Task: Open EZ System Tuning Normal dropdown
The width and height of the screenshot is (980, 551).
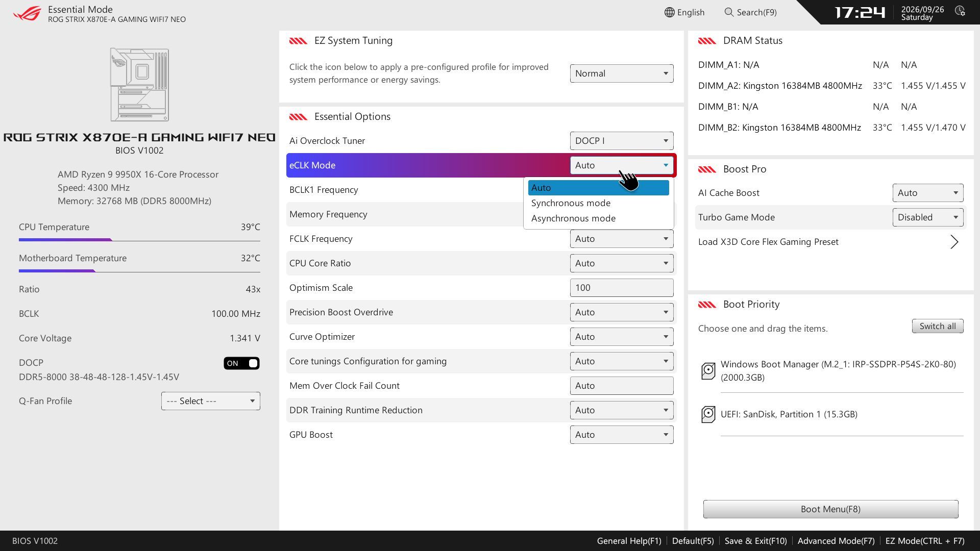Action: click(622, 73)
